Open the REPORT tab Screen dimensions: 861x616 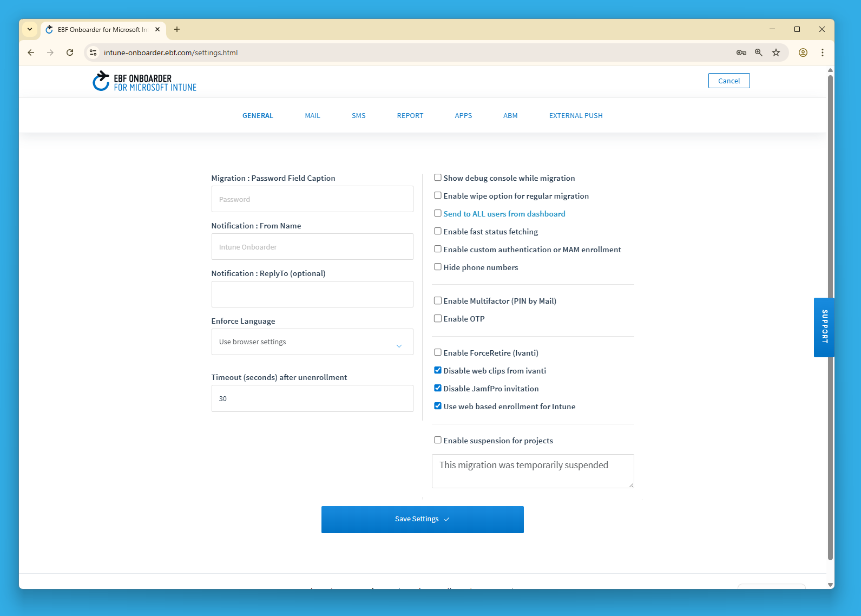[x=410, y=116]
